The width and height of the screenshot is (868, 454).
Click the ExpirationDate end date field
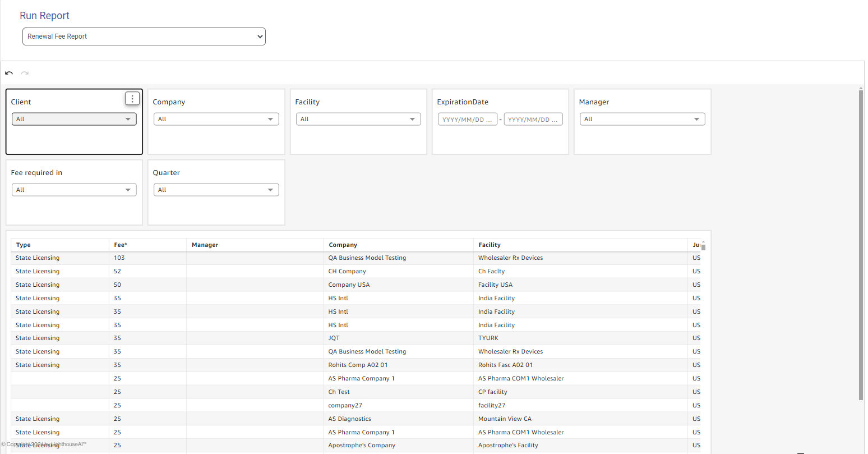tap(533, 120)
